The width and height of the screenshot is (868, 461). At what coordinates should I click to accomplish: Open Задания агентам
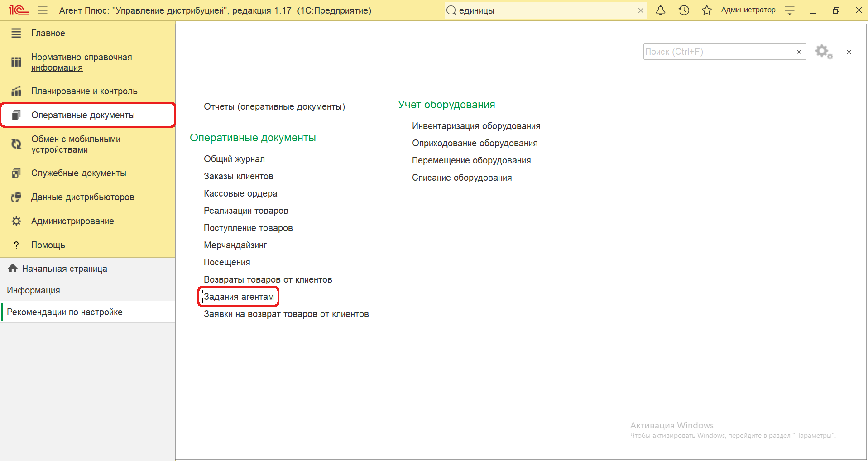(239, 297)
